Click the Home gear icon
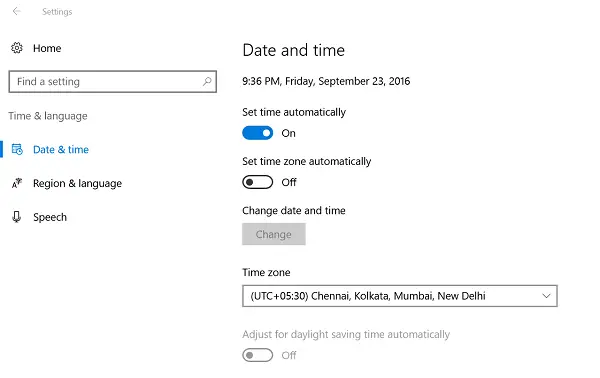This screenshot has height=378, width=600. tap(17, 48)
